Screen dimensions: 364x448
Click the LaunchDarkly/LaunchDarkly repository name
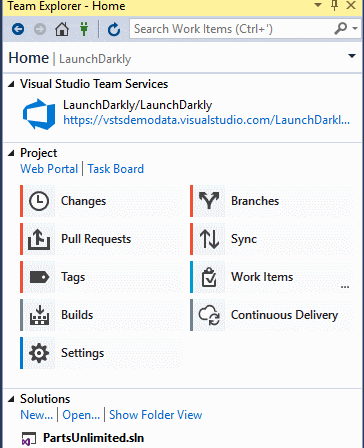137,105
